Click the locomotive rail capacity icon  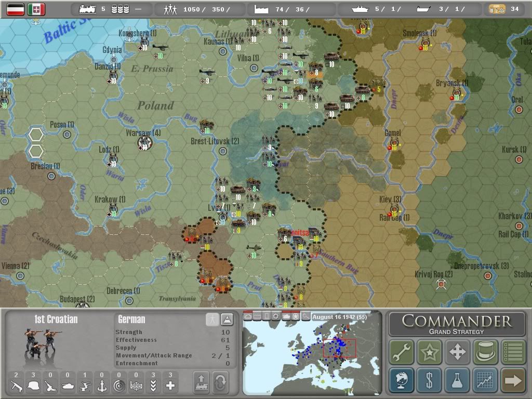tap(87, 9)
